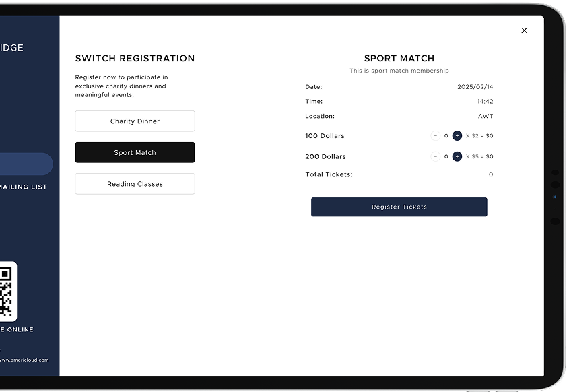The width and height of the screenshot is (569, 392).
Task: Decrease 100 Dollars ticket quantity
Action: [x=435, y=136]
